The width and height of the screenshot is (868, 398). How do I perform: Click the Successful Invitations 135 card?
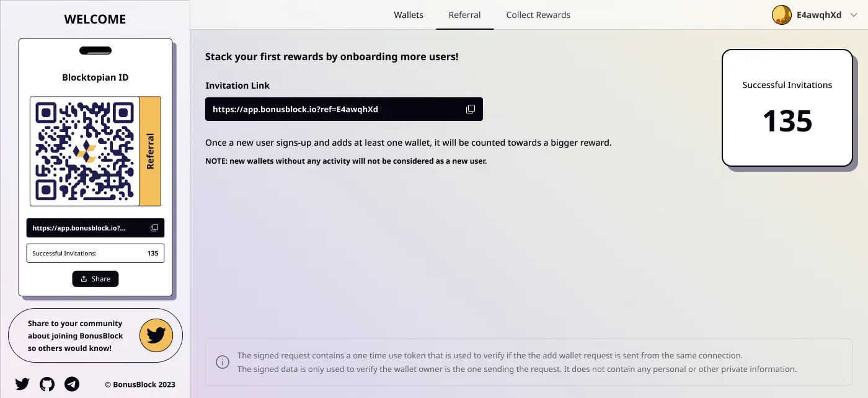[x=787, y=108]
